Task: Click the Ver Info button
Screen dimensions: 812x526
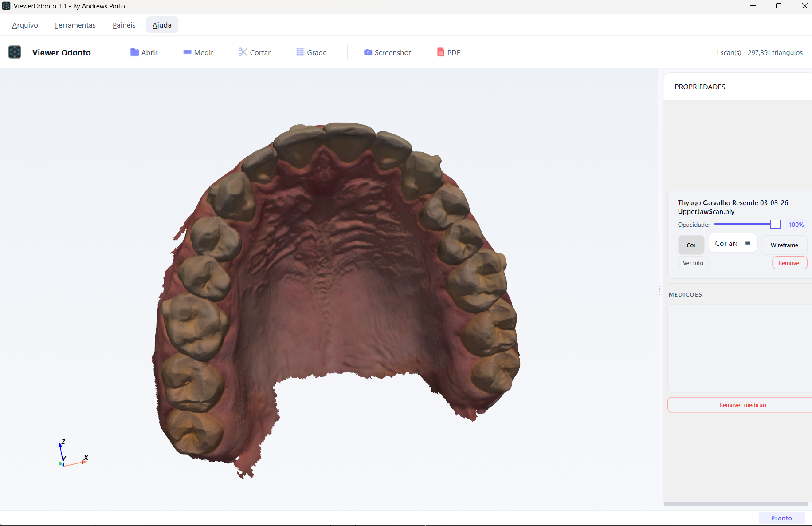Action: 693,263
